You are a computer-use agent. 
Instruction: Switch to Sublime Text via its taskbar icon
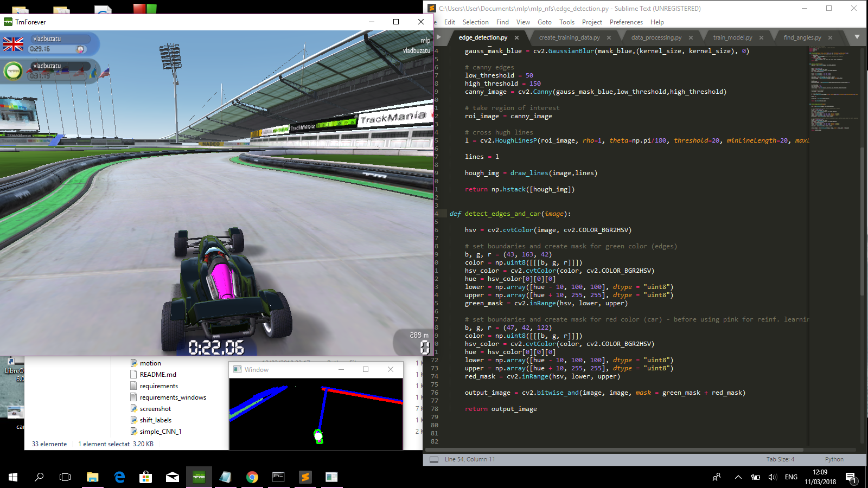[x=305, y=477]
